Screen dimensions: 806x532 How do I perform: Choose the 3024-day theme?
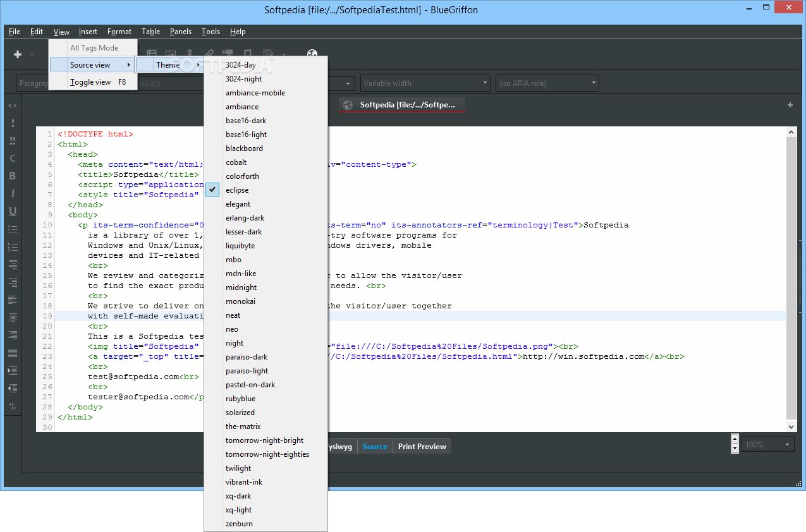266,65
